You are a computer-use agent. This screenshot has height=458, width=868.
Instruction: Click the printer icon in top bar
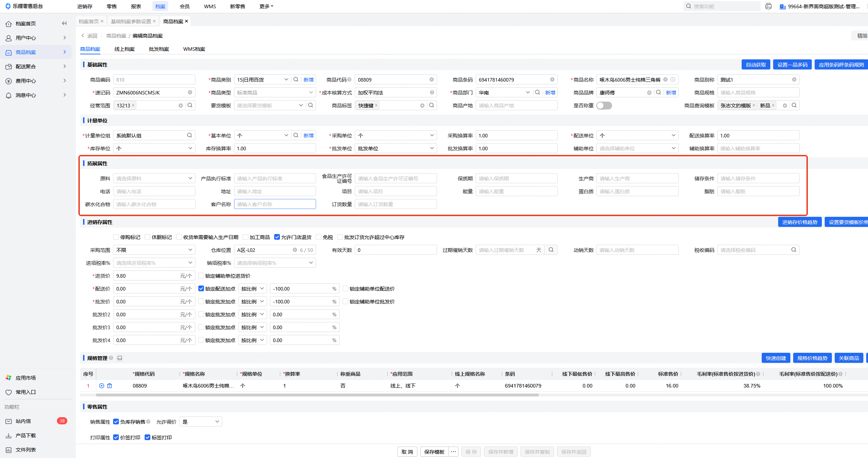[768, 6]
